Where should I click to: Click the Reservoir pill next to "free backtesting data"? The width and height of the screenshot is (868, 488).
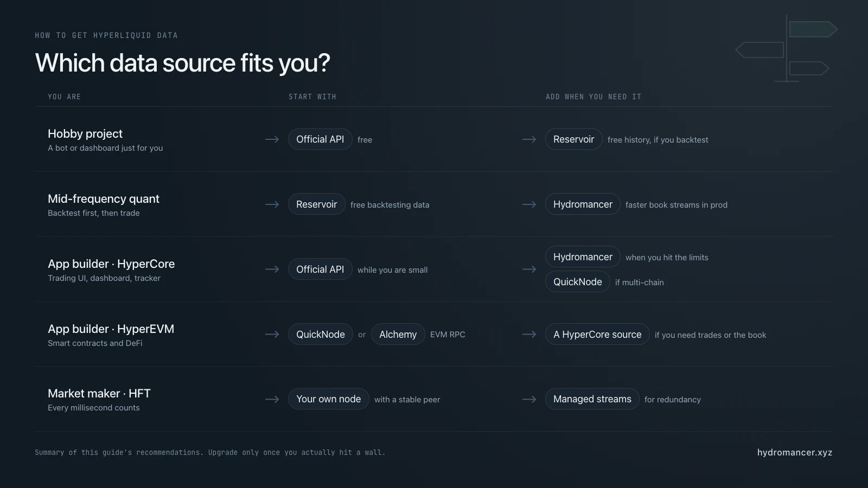(316, 204)
